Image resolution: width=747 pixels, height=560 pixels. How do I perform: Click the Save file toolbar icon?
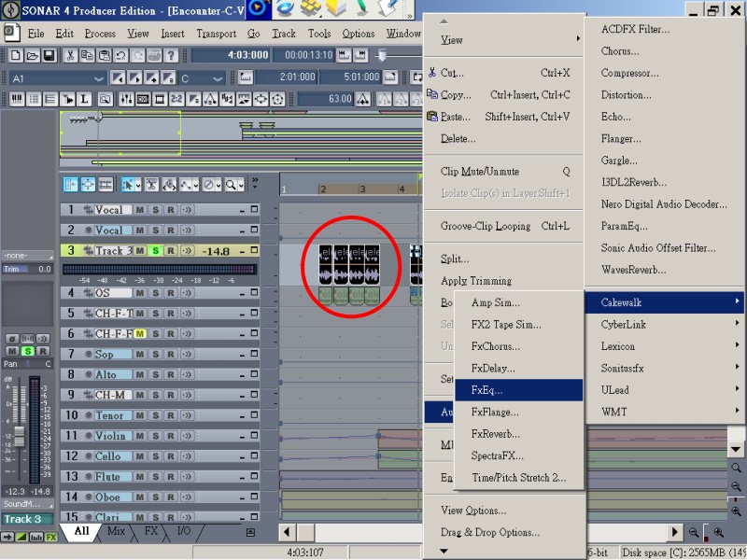[49, 56]
